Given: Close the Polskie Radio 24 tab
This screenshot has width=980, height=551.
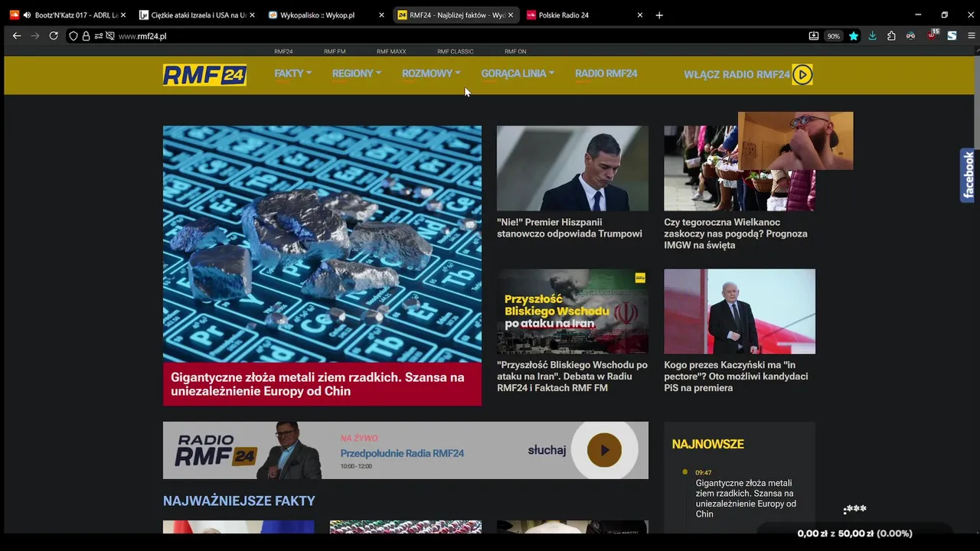Looking at the screenshot, I should click(640, 15).
